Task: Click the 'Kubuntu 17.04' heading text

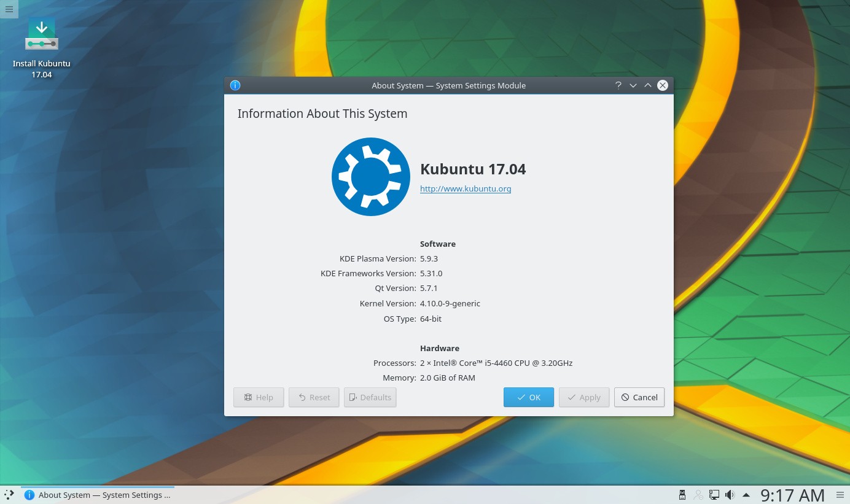Action: click(473, 169)
